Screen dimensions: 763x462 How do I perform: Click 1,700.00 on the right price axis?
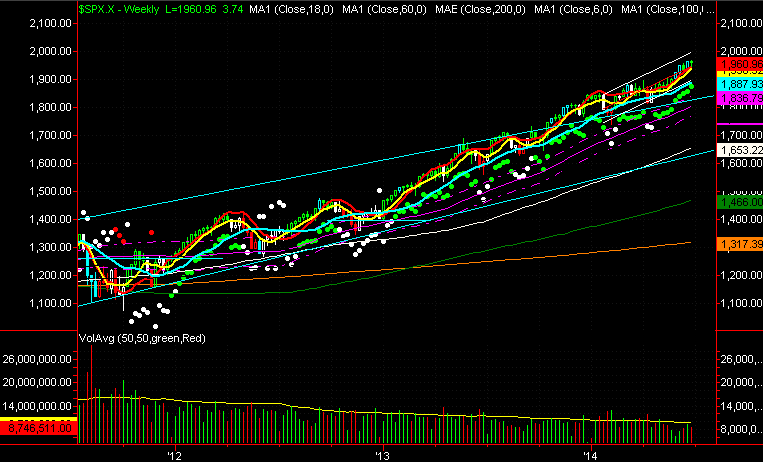(741, 135)
